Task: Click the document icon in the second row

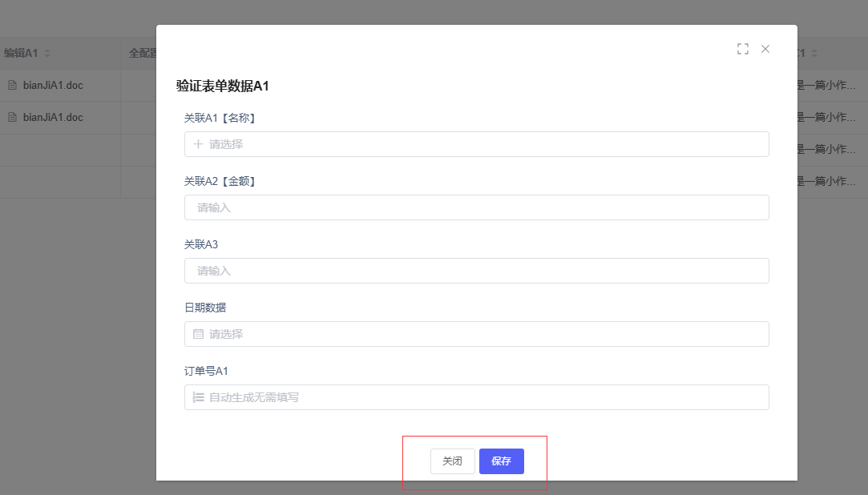Action: (13, 117)
